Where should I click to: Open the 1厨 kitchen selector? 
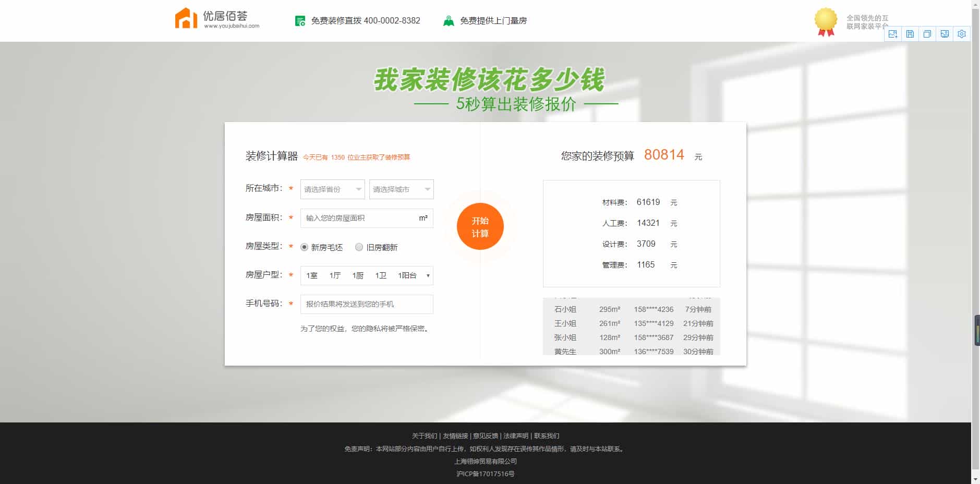click(x=358, y=275)
